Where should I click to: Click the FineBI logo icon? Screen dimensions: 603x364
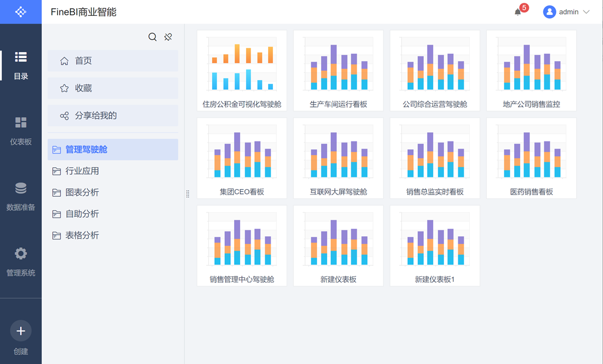point(20,12)
